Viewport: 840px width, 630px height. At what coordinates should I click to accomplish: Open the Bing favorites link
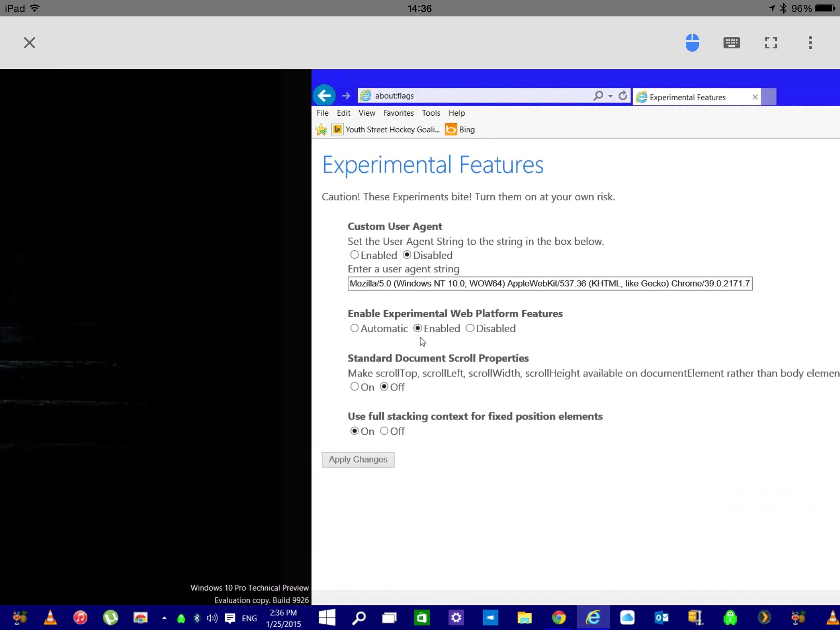(460, 130)
